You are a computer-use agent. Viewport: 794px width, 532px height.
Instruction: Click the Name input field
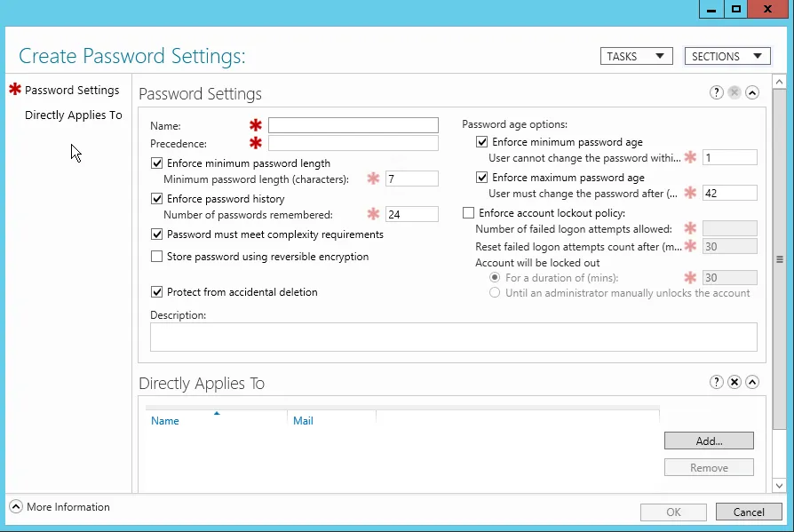[x=353, y=125]
